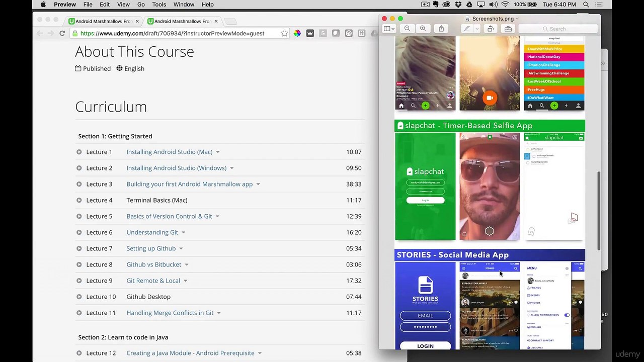Close the second Android Marshmallow tab
The width and height of the screenshot is (644, 362).
click(216, 21)
